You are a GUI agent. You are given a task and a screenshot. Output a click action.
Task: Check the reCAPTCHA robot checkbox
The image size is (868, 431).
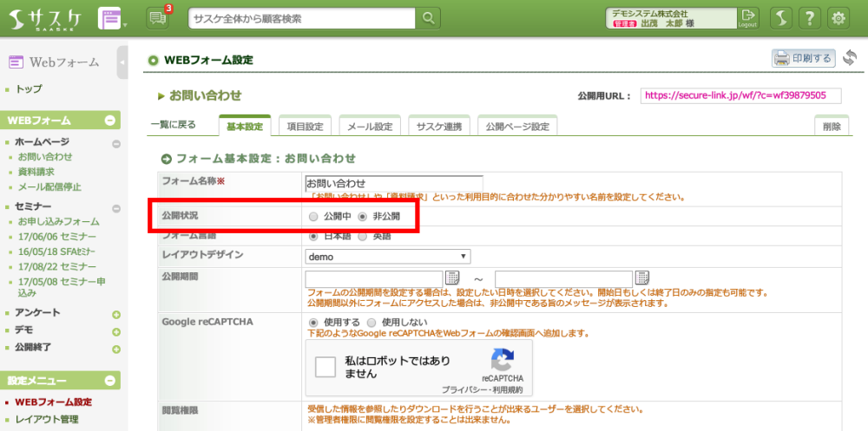click(x=325, y=367)
